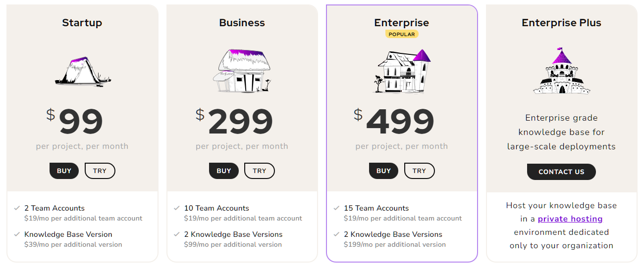Open the private hosting link
Screen dimensions: 644x269
pos(570,219)
